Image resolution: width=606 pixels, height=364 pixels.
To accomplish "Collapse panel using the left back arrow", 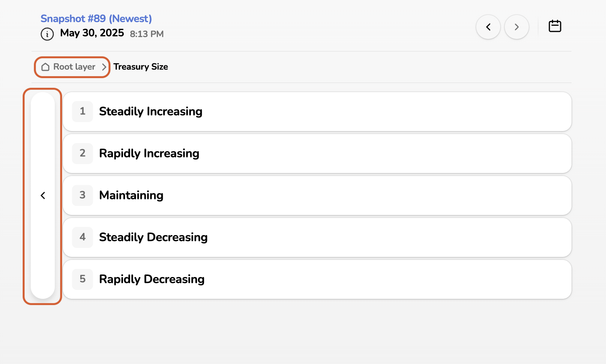I will 43,195.
